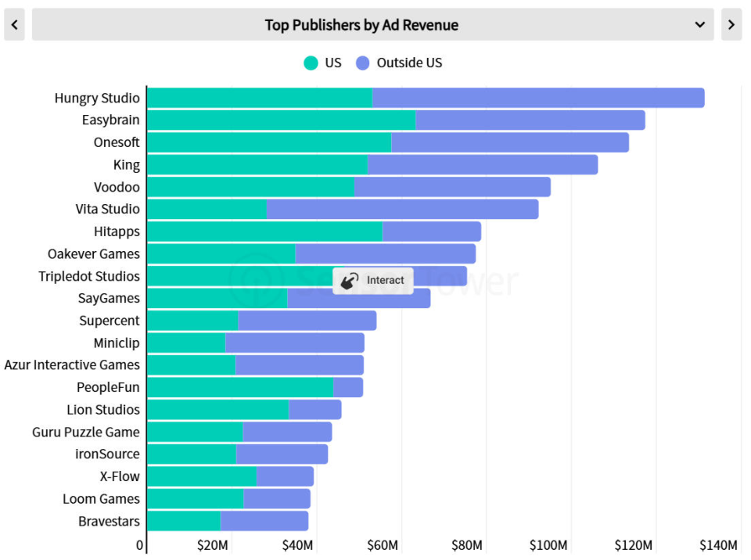Click the Guru Puzzle Game label
The height and width of the screenshot is (560, 751).
86,432
